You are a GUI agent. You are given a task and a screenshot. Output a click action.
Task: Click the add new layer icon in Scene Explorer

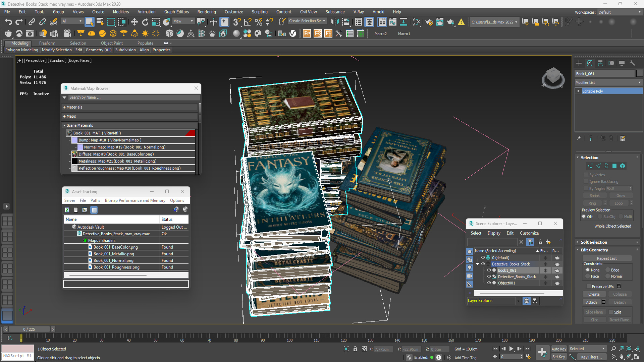click(548, 242)
